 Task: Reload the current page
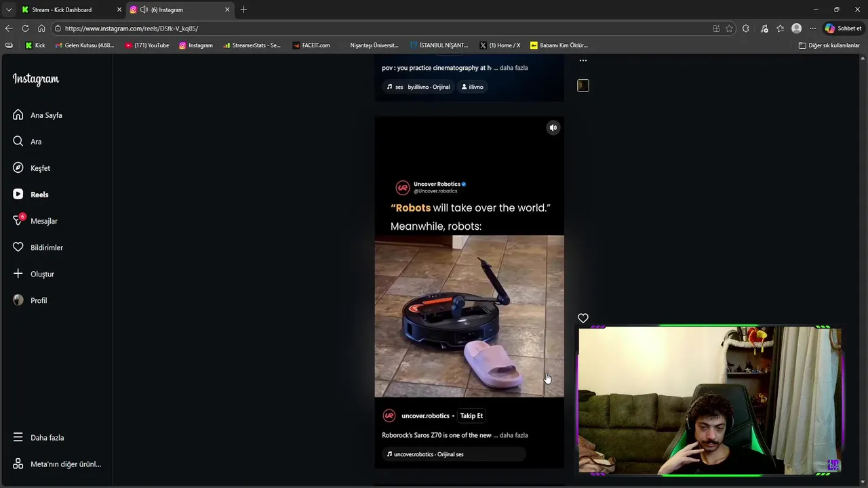pos(25,28)
